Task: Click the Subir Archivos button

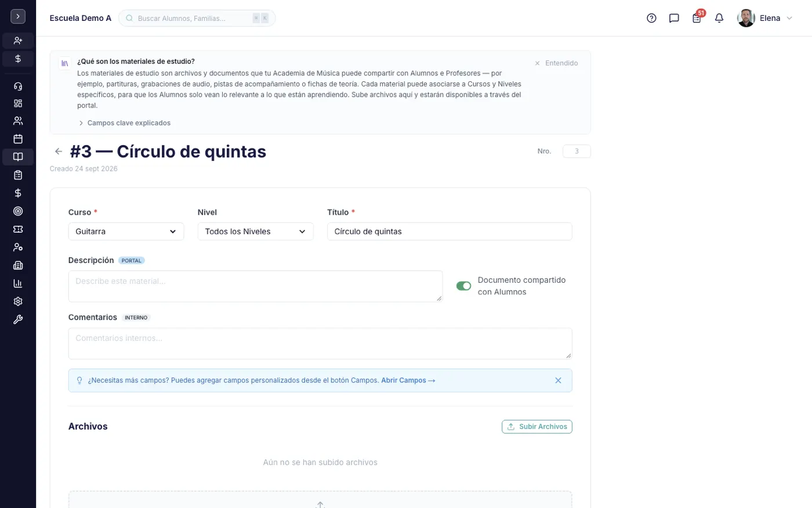Action: click(x=537, y=427)
